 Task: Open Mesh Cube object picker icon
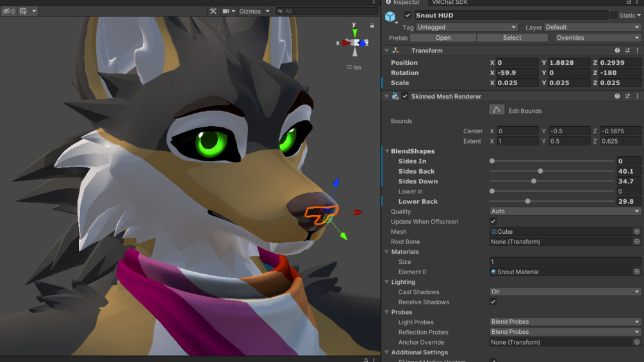click(636, 231)
